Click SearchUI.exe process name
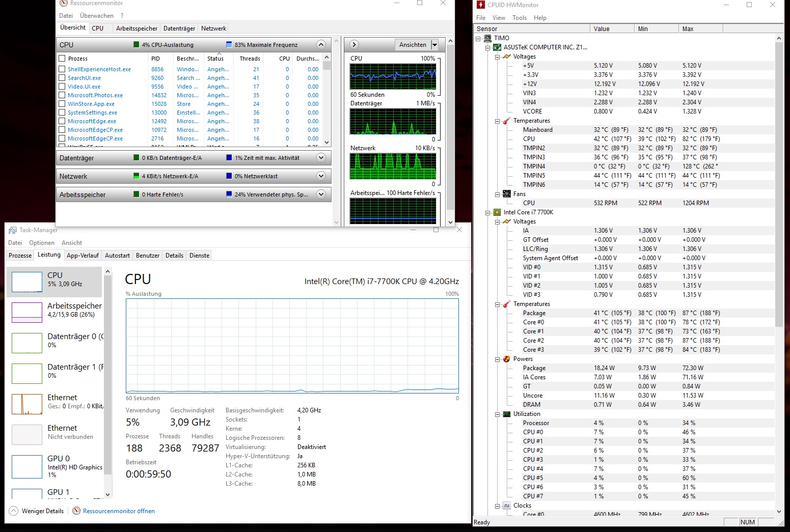The height and width of the screenshot is (532, 790). 84,78
